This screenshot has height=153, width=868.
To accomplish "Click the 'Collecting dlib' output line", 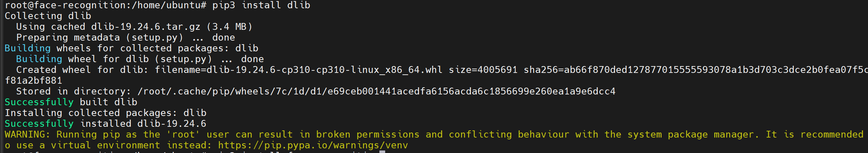I will [48, 16].
